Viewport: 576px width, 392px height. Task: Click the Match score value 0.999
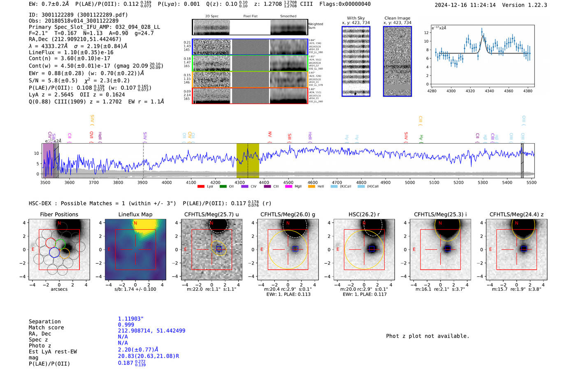point(126,325)
